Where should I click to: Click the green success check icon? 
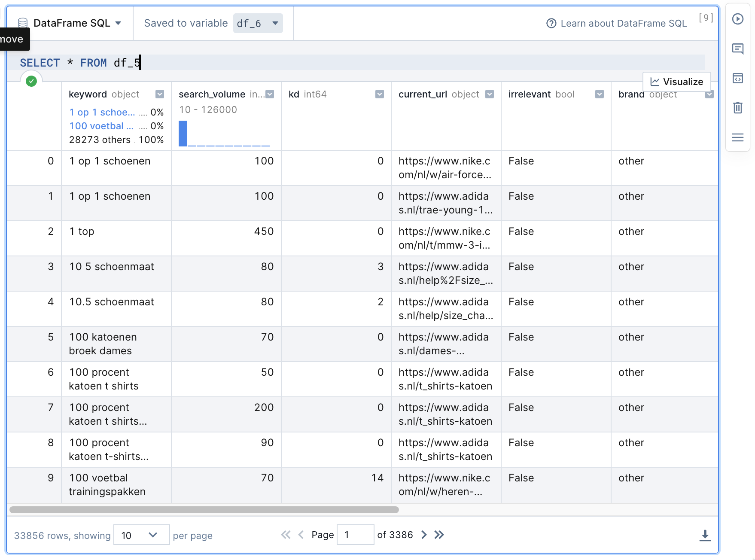[x=31, y=81]
